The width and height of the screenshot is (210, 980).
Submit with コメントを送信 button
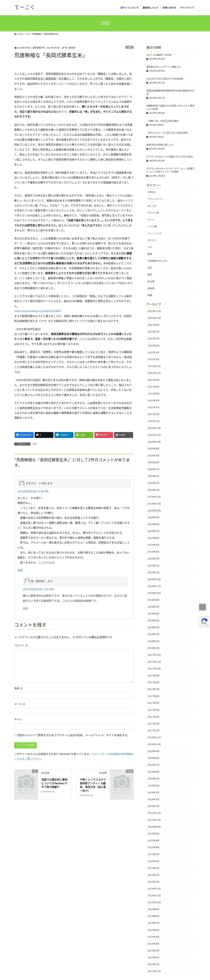pos(26,745)
